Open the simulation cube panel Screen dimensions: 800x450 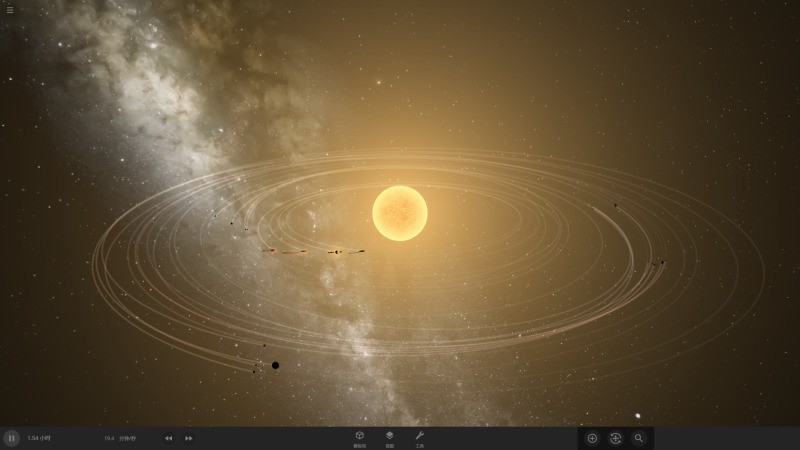(359, 437)
